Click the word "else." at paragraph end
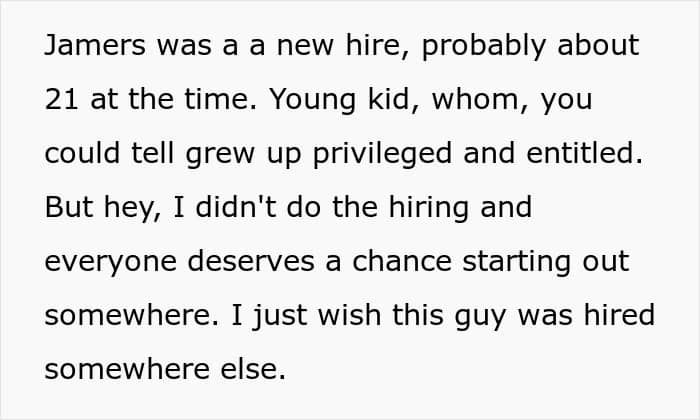 [x=253, y=369]
